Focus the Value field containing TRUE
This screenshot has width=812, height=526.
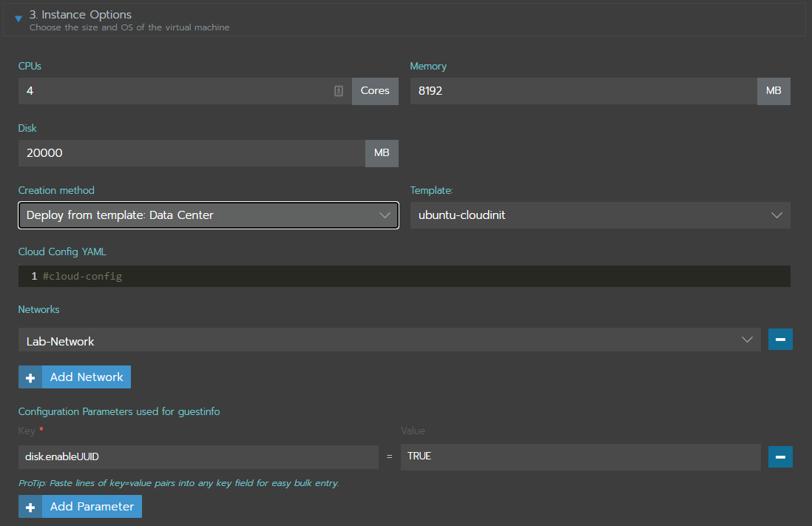(x=580, y=456)
